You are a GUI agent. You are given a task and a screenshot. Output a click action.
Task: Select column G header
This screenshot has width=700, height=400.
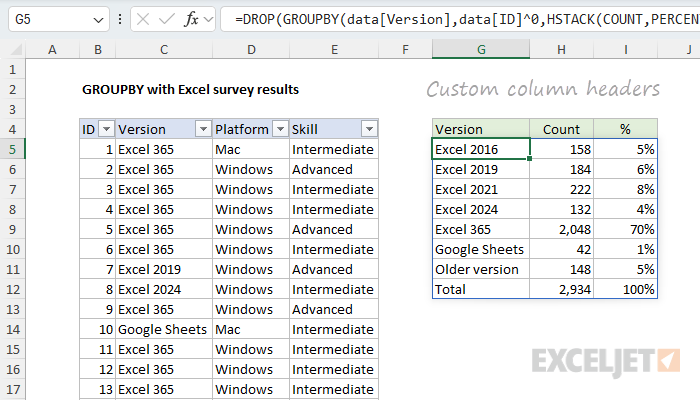pos(481,50)
